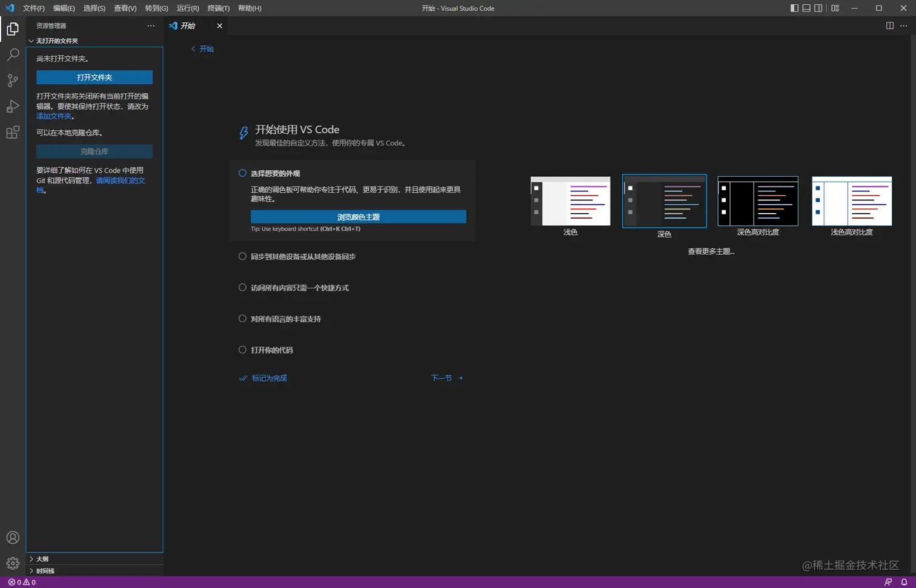The image size is (916, 588).
Task: Open the 文件(F) menu
Action: coord(33,8)
